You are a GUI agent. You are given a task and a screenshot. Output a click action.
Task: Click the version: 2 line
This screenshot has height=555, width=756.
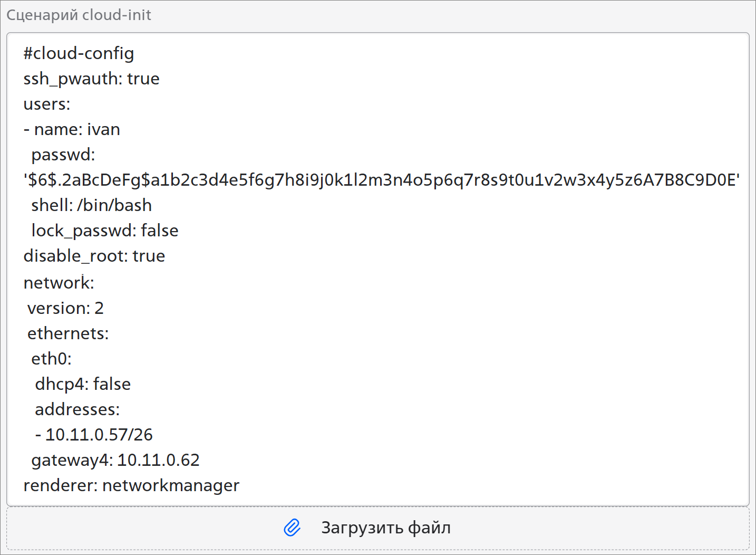click(65, 308)
